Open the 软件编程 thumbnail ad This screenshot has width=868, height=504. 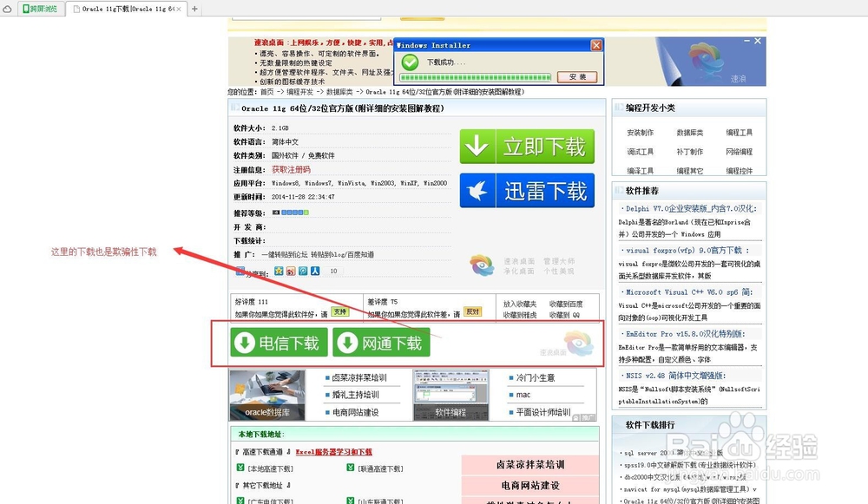point(450,395)
